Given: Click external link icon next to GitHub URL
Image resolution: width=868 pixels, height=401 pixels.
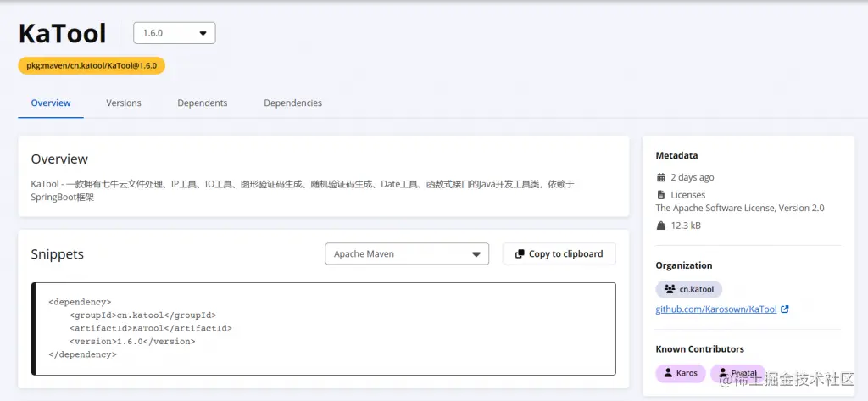Looking at the screenshot, I should [784, 309].
